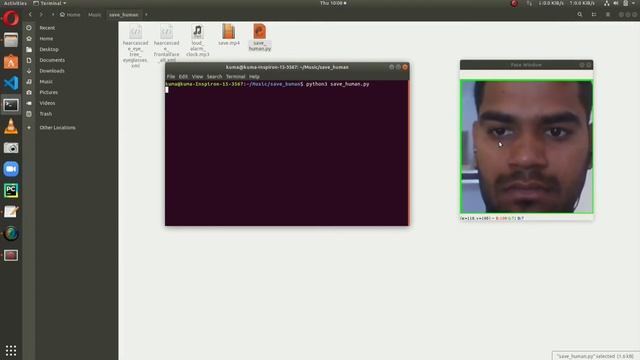640x360 pixels.
Task: Expand the path bar dropdown arrow
Action: tap(146, 14)
